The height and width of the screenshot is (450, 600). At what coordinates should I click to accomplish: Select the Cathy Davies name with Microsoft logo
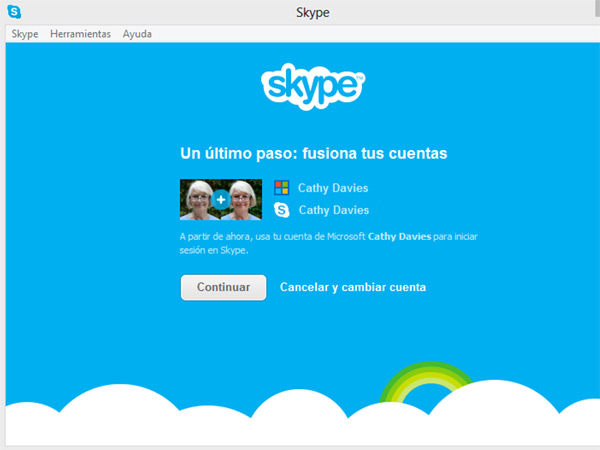click(333, 188)
